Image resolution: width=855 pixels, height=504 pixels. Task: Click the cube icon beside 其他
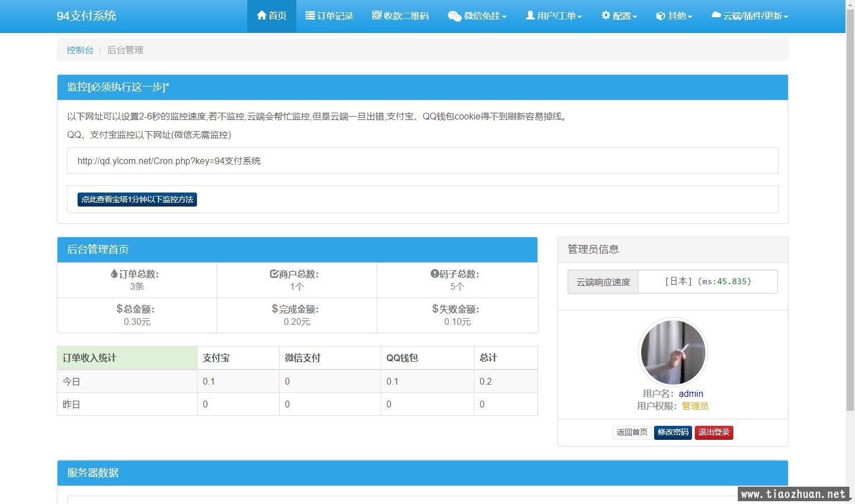(660, 16)
